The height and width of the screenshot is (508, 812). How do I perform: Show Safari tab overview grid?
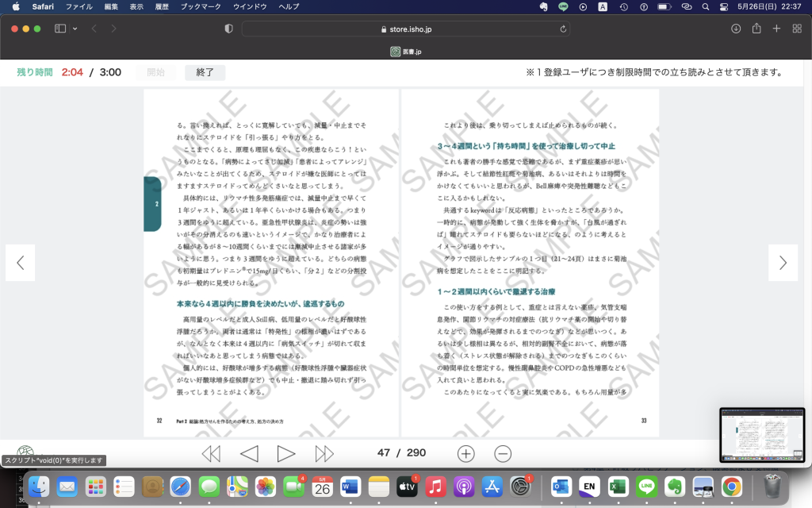click(796, 29)
